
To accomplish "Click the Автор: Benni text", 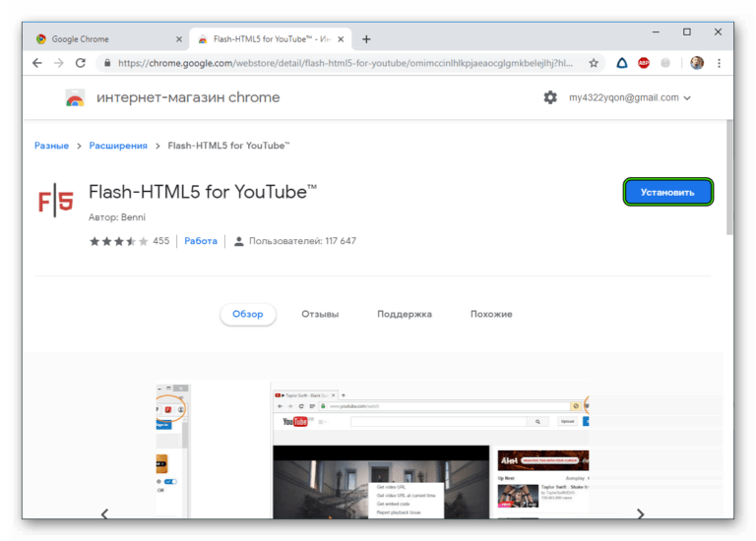I will (117, 217).
